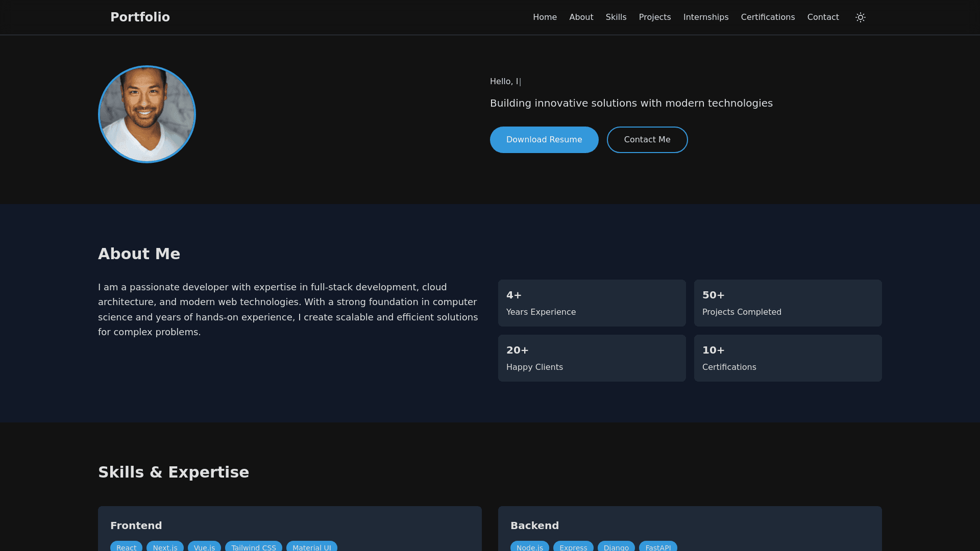Click the 20+ Happy Clients card

592,358
